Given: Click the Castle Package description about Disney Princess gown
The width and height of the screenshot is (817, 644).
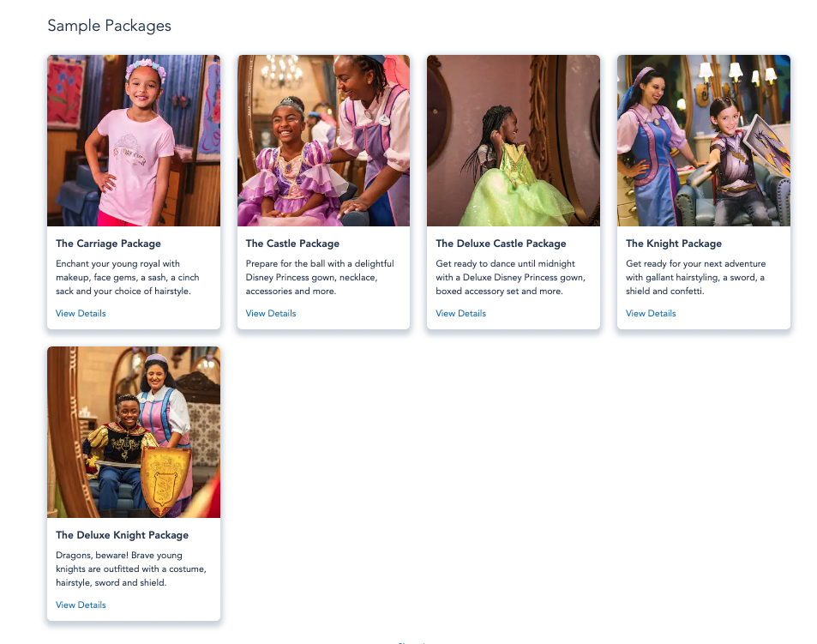Looking at the screenshot, I should (x=320, y=277).
